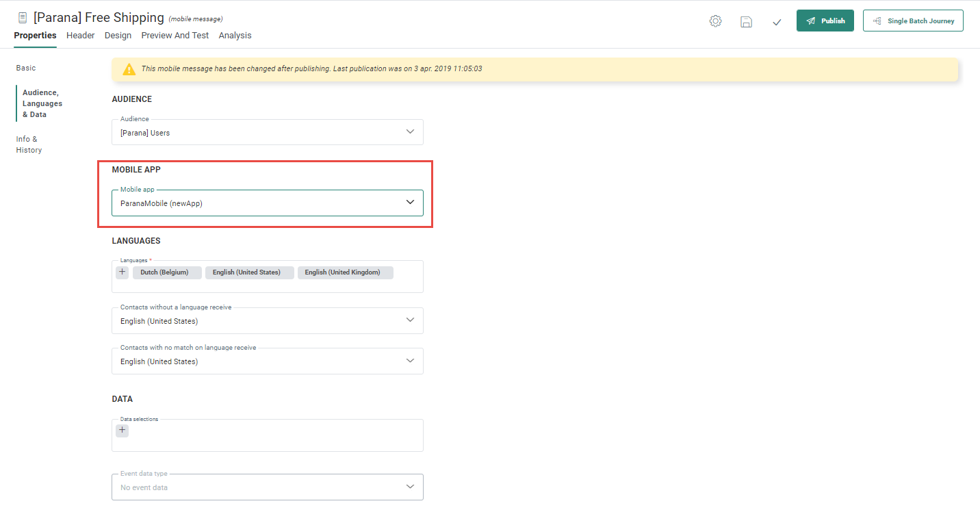Open Info & History section

point(29,144)
